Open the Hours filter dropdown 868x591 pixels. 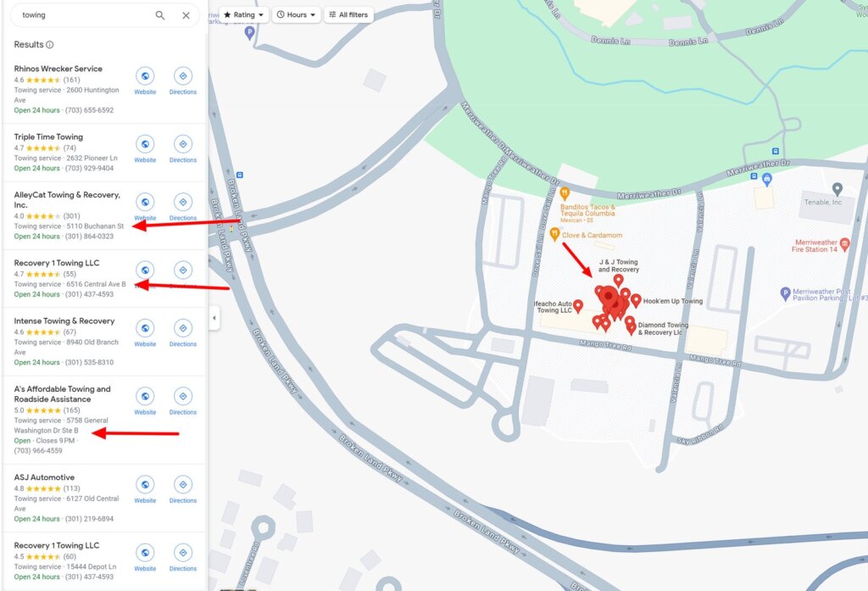[297, 14]
